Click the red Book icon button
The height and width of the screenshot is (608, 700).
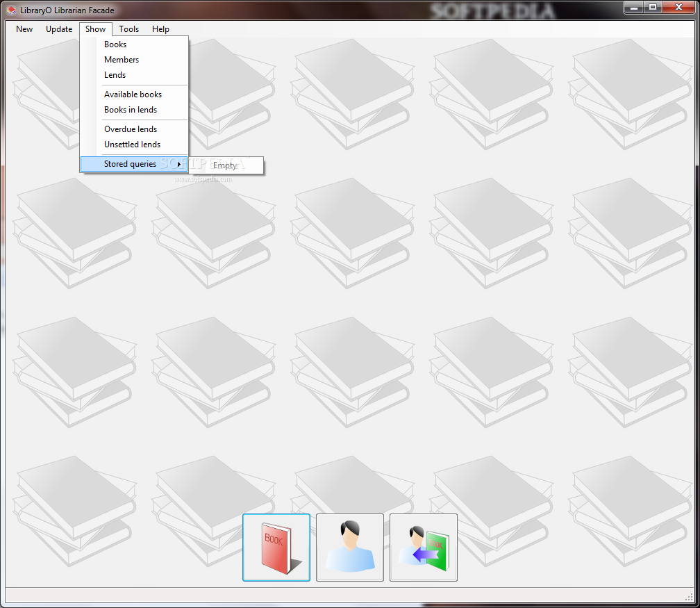point(276,548)
